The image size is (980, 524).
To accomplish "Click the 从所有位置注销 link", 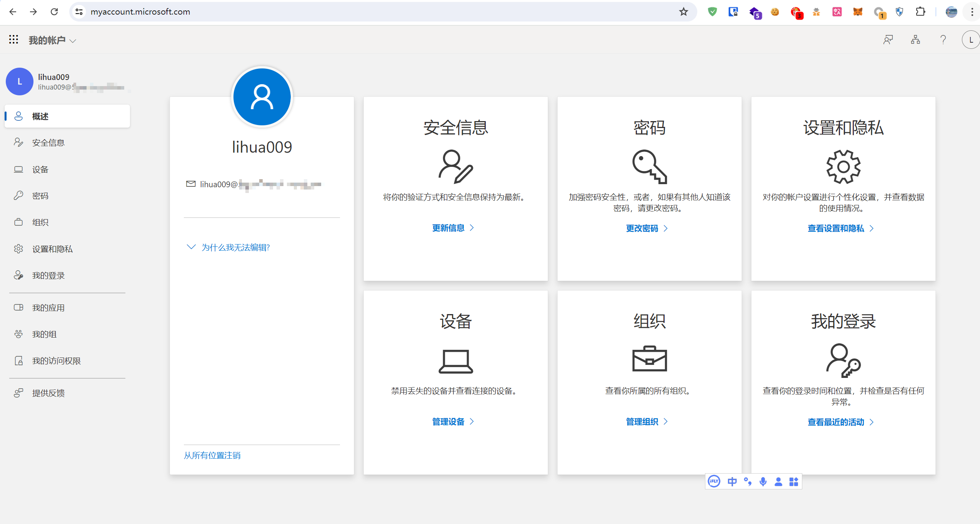I will point(212,455).
